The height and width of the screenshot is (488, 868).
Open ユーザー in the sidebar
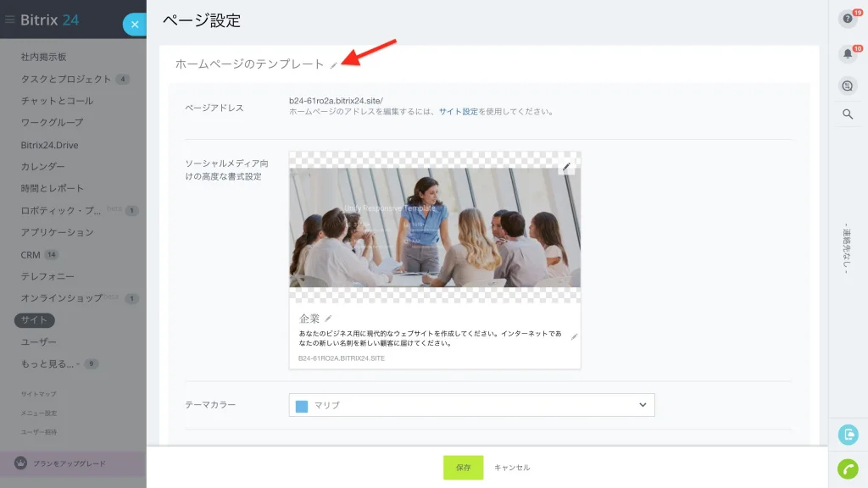(x=38, y=342)
